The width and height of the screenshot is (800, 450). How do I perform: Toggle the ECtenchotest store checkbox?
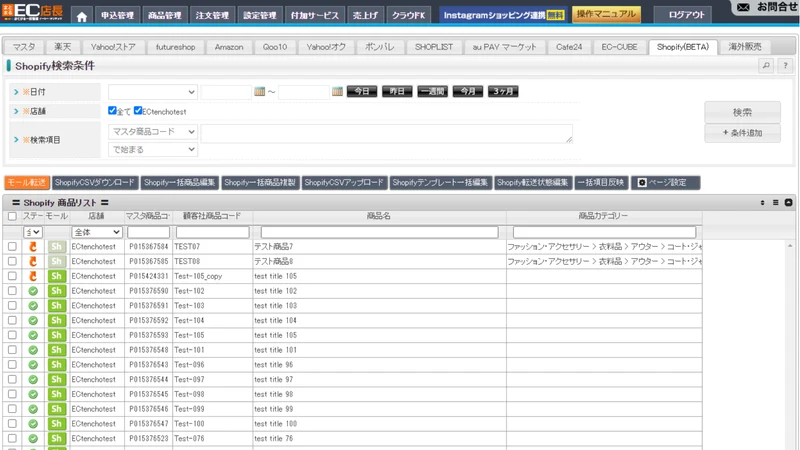coord(138,110)
